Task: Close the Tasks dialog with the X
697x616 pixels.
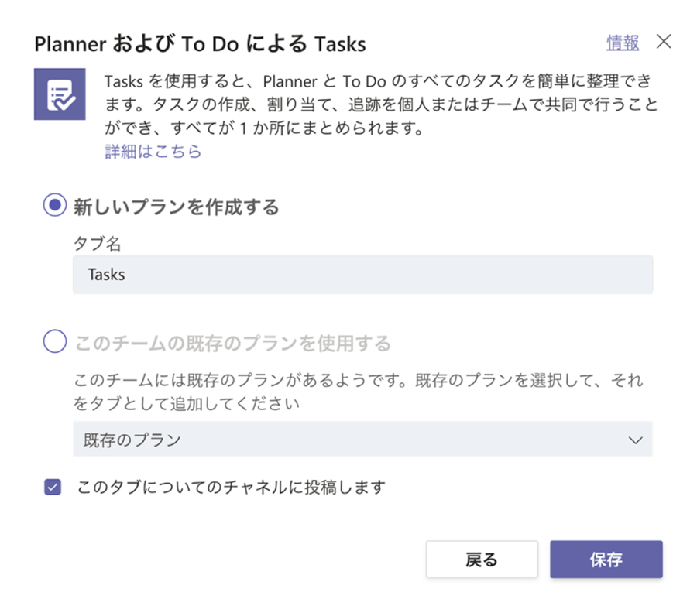Action: click(x=664, y=43)
